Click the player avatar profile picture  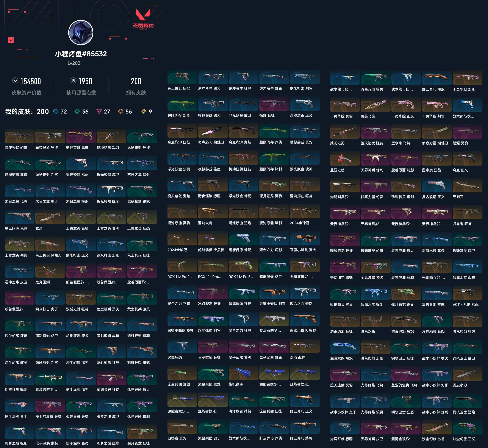pyautogui.click(x=81, y=33)
